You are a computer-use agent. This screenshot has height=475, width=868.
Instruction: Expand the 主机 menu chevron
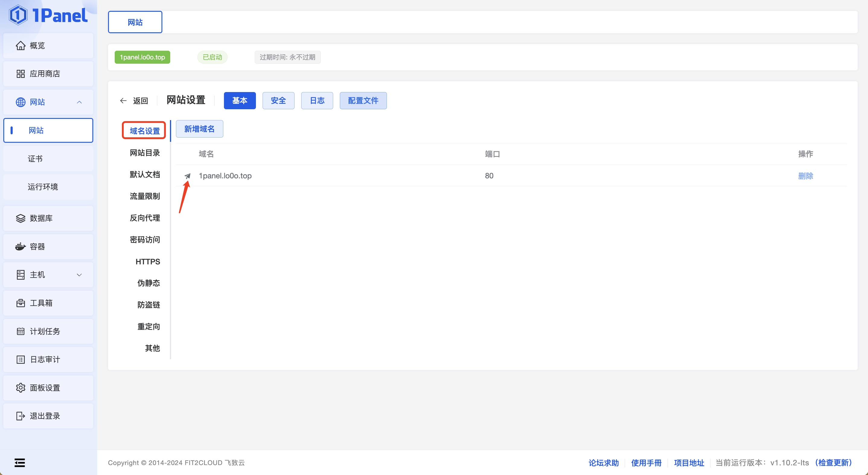79,275
